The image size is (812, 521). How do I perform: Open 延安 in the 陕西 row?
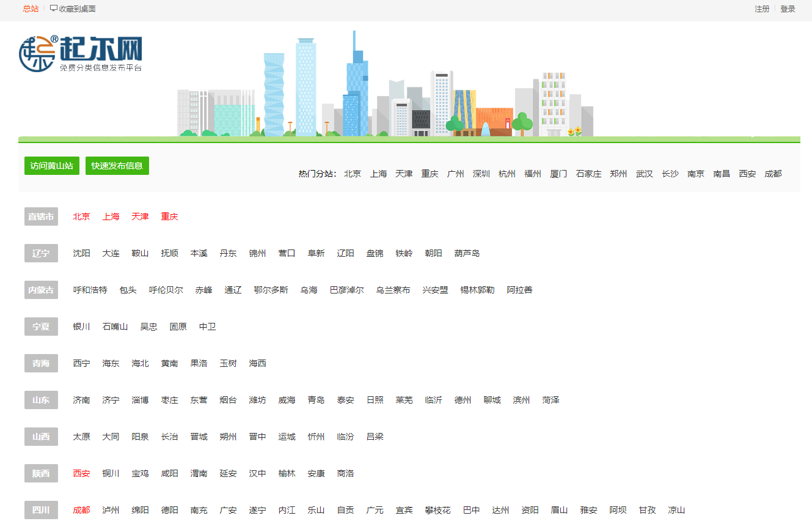[228, 473]
